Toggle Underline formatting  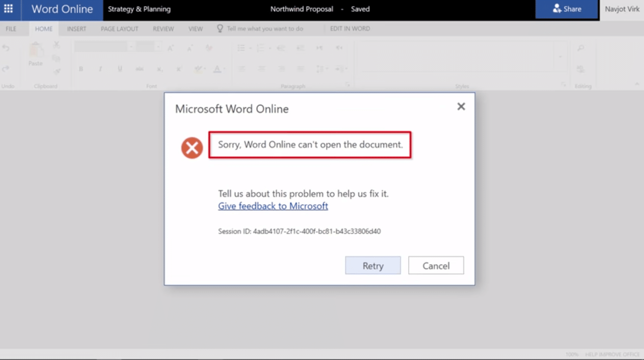point(120,69)
